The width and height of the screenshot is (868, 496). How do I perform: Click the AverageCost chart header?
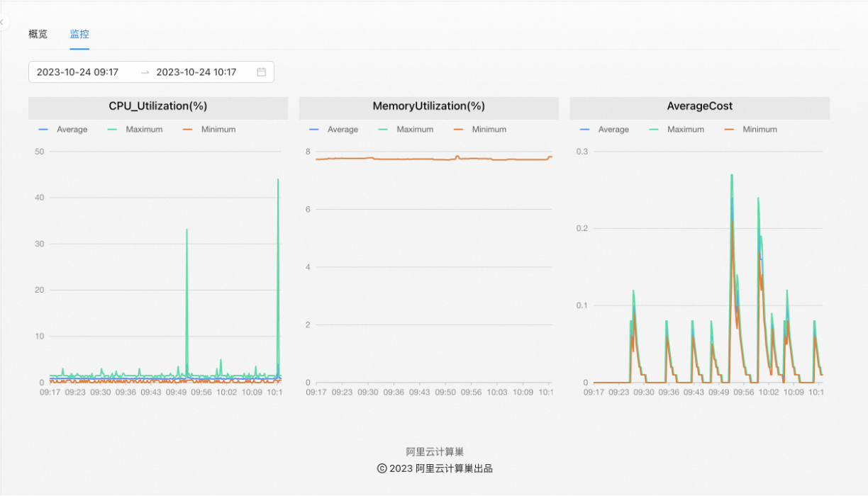click(x=700, y=106)
